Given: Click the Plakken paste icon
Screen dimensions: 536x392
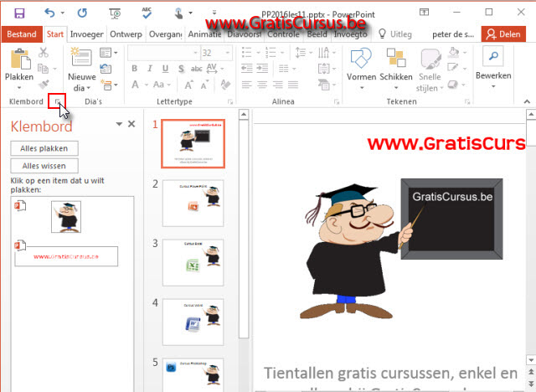Looking at the screenshot, I should pos(20,59).
